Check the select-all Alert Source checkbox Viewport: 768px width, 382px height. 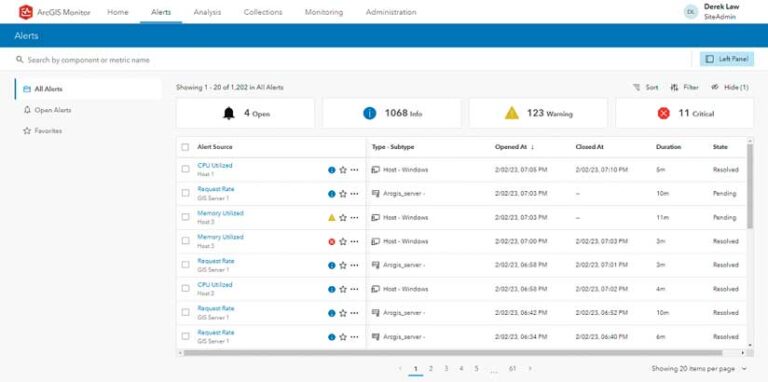pos(185,147)
